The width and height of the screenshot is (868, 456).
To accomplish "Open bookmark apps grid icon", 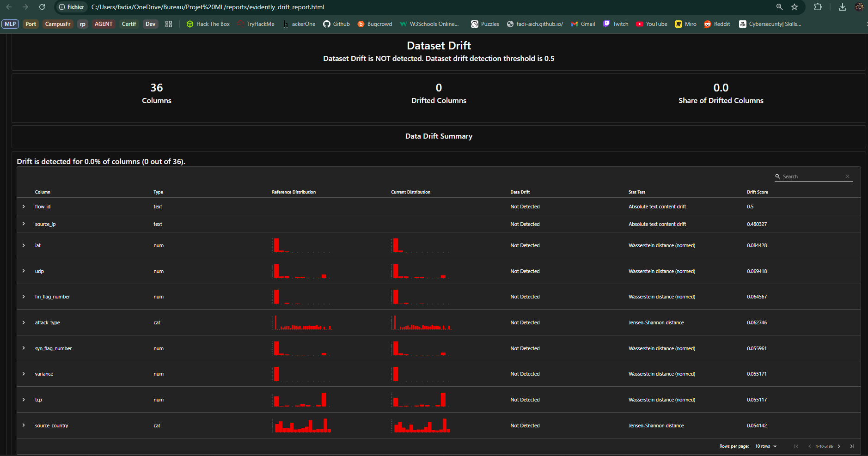I will click(x=169, y=24).
